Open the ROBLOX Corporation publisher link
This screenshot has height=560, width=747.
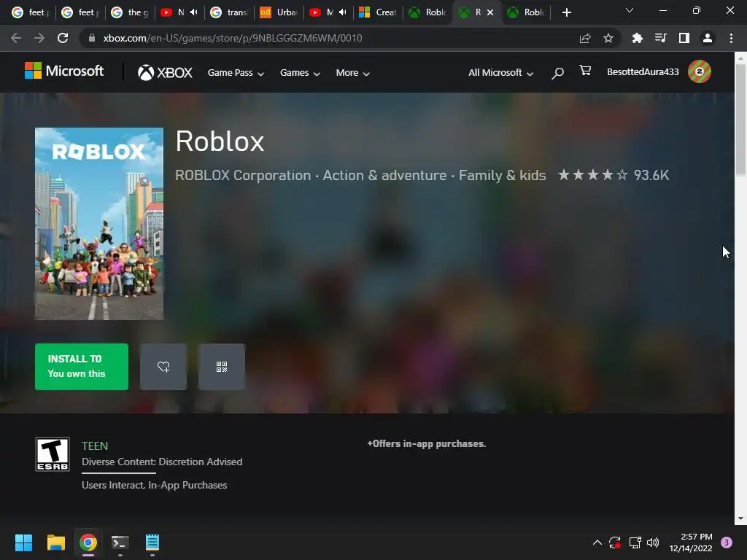pos(243,175)
